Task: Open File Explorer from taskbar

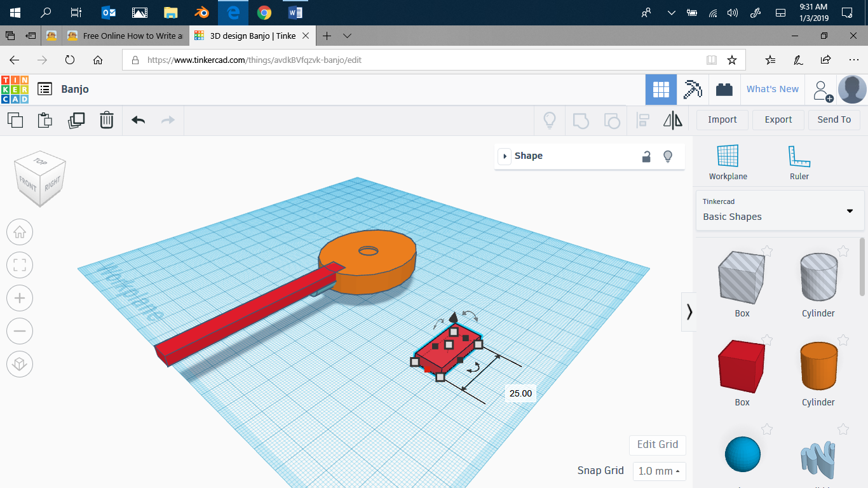Action: tap(171, 13)
